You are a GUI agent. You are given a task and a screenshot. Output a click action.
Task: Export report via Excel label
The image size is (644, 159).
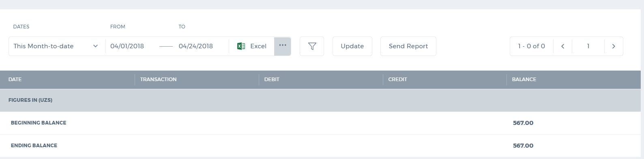[258, 46]
